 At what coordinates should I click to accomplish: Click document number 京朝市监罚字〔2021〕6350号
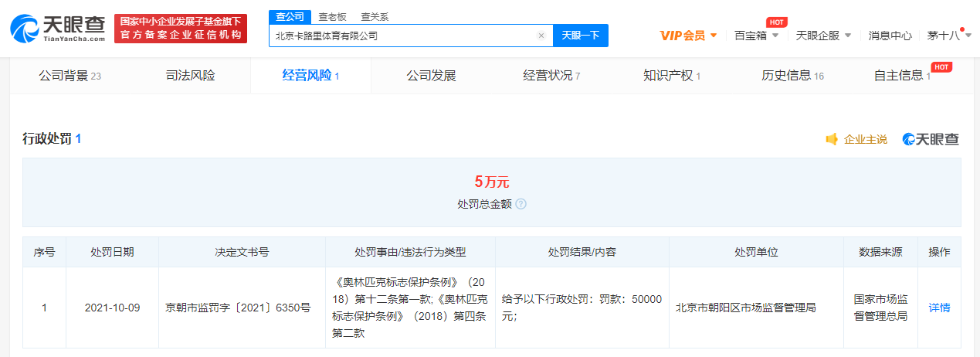tap(238, 308)
